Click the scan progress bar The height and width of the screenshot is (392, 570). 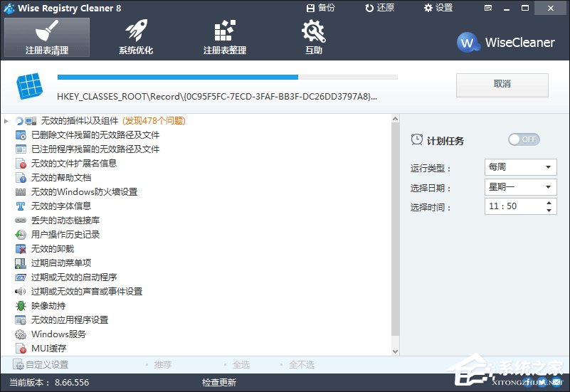228,77
